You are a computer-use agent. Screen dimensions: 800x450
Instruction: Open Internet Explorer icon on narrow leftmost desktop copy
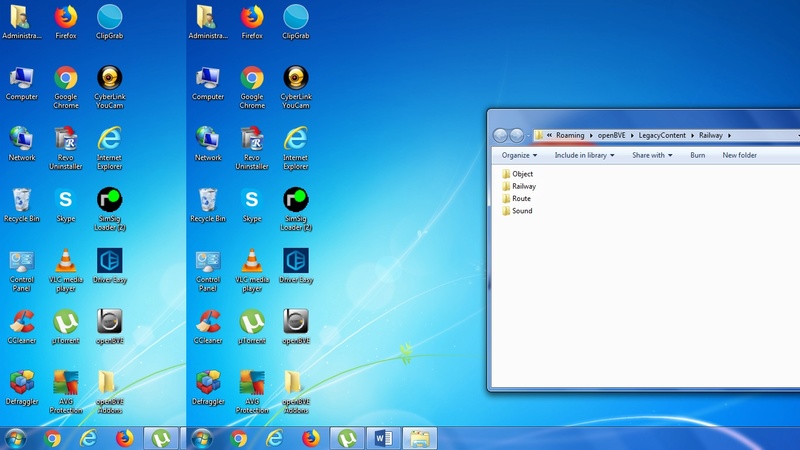pos(110,148)
